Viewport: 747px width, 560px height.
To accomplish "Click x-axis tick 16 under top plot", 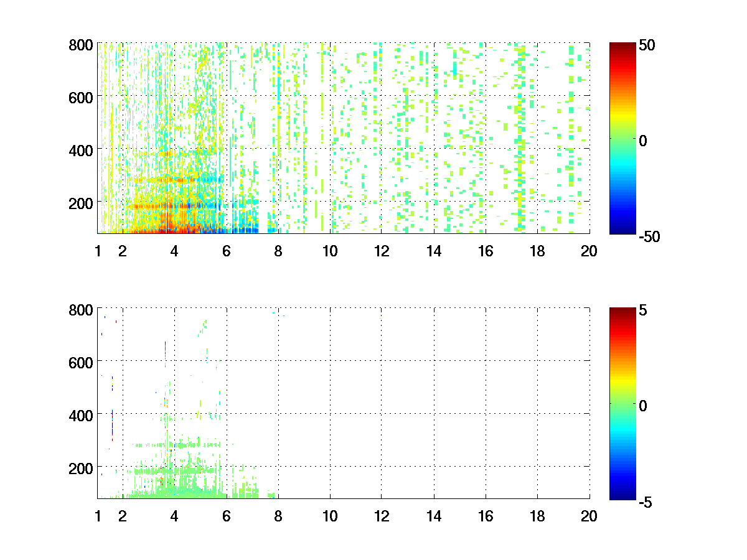I will coord(486,251).
